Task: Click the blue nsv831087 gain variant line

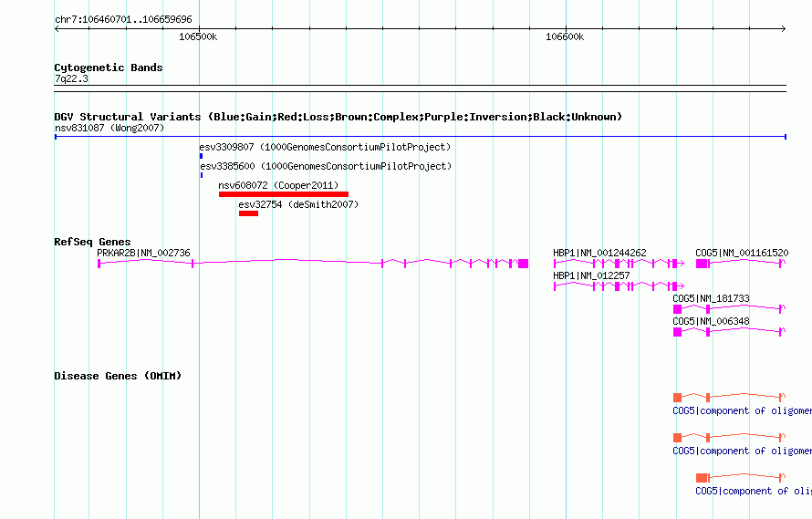Action: pyautogui.click(x=421, y=137)
